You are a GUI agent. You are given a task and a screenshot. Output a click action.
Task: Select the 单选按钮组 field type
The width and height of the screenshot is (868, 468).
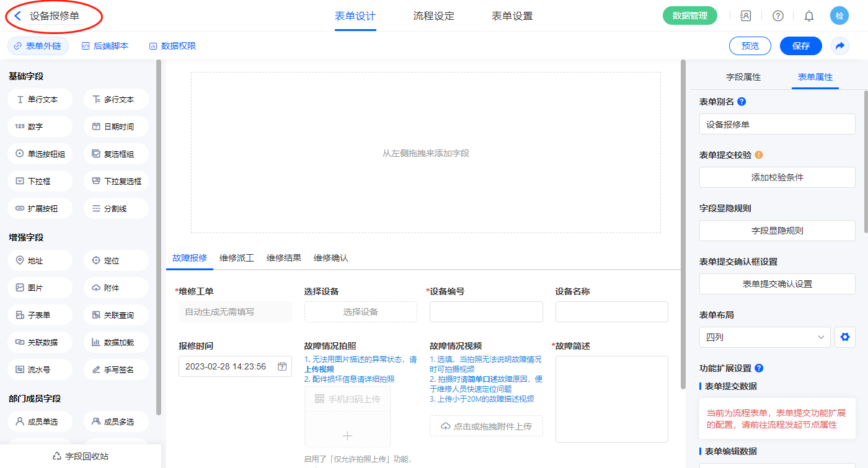click(40, 154)
